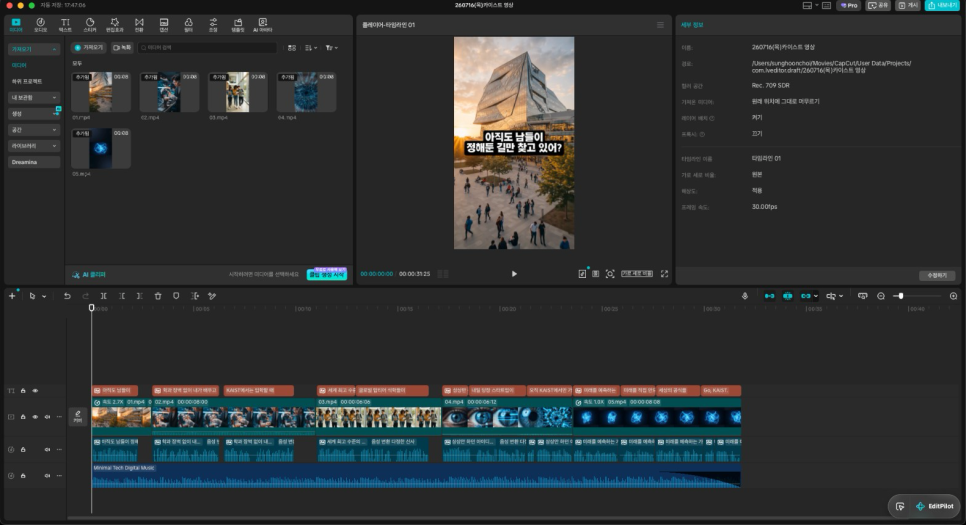The height and width of the screenshot is (525, 966).
Task: Click the 수정하기 edit button in the details panel
Action: click(x=937, y=275)
